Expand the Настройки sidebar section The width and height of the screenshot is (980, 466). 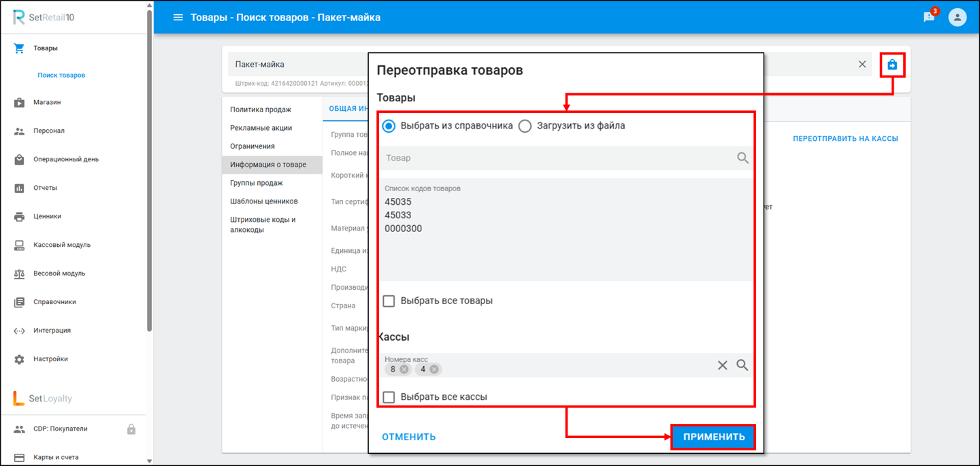(50, 359)
